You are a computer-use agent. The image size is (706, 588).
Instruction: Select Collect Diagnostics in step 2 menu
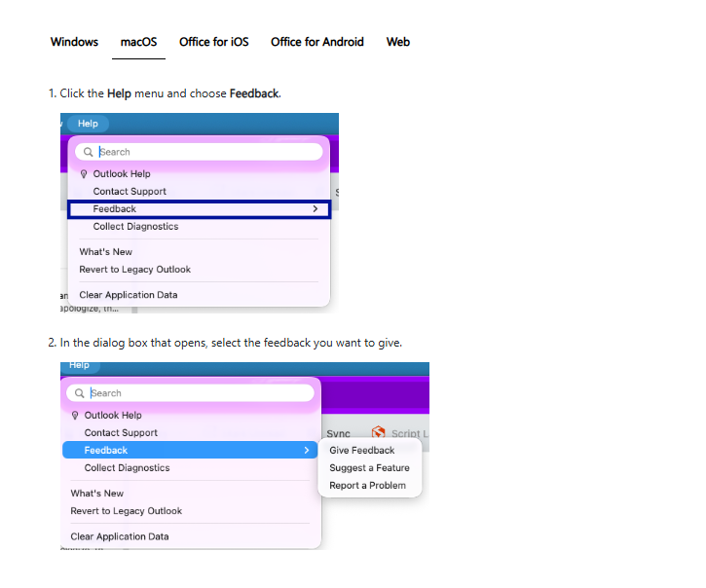[127, 468]
